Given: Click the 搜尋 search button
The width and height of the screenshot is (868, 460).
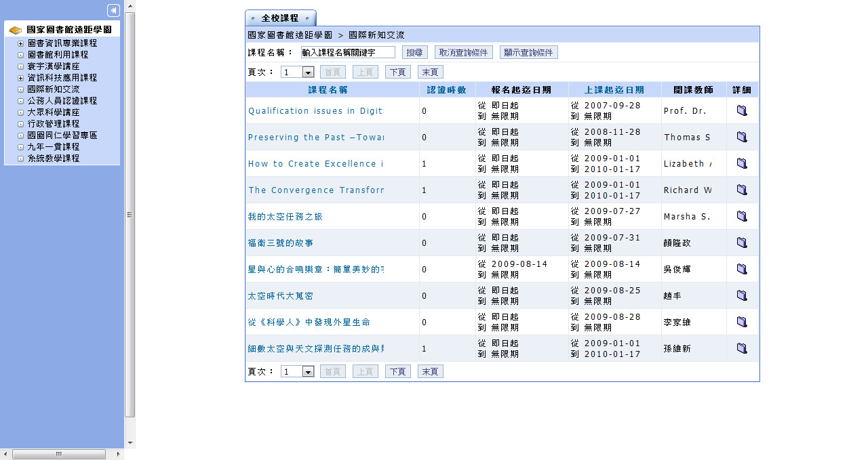Looking at the screenshot, I should (x=414, y=52).
